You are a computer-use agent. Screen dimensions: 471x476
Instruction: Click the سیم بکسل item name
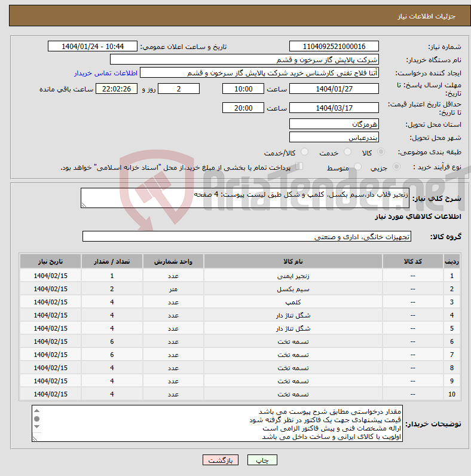coord(293,289)
